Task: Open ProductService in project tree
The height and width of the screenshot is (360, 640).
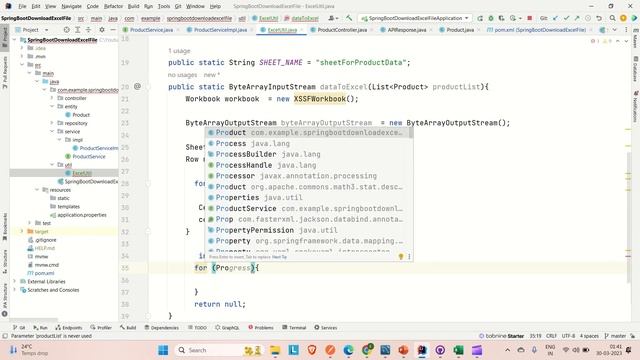Action: click(89, 156)
